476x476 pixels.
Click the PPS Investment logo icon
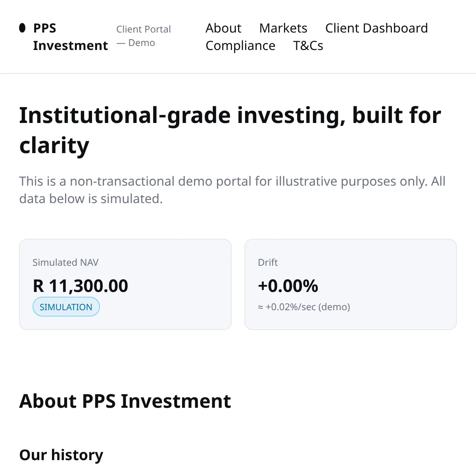pyautogui.click(x=23, y=28)
